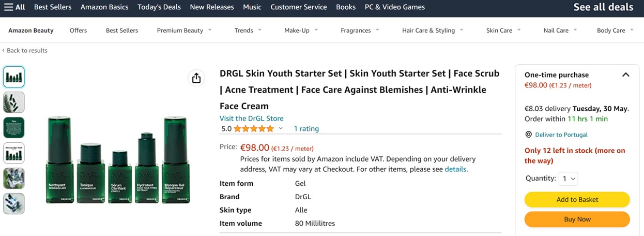Screen dimensions: 644x236
Task: Go back to results
Action: [25, 50]
